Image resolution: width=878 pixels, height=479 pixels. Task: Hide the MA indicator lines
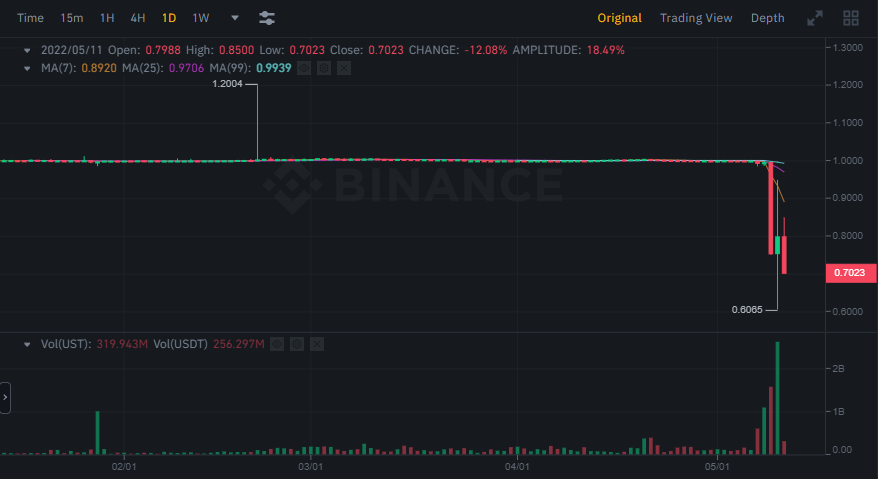pyautogui.click(x=306, y=67)
